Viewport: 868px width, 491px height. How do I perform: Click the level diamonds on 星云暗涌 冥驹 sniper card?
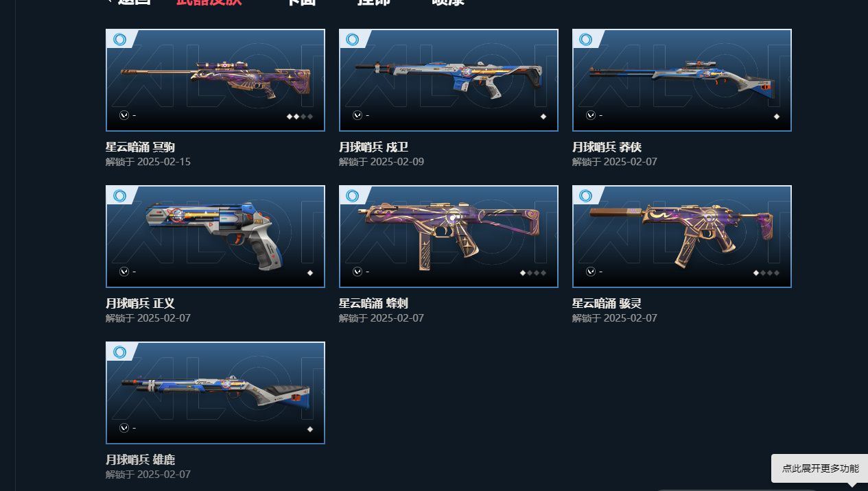pyautogui.click(x=300, y=117)
